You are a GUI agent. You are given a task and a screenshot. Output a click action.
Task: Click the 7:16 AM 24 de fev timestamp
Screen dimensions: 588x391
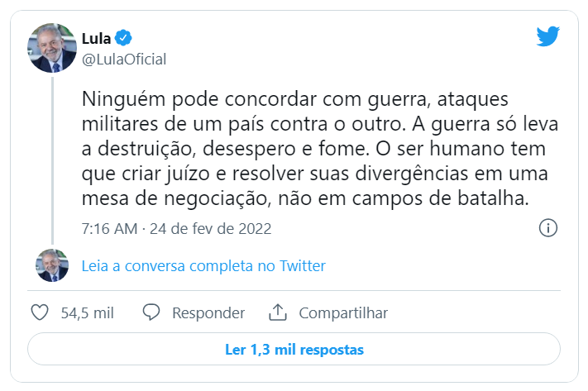[176, 229]
